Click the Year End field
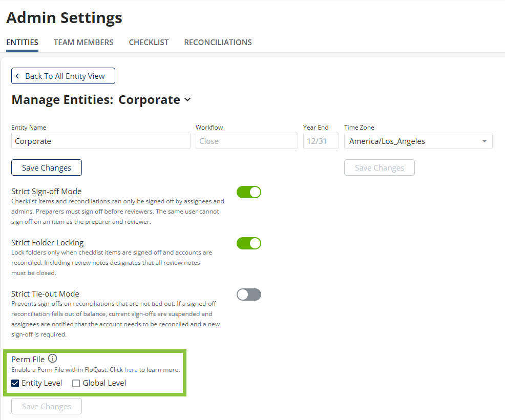Image resolution: width=505 pixels, height=420 pixels. click(x=321, y=141)
